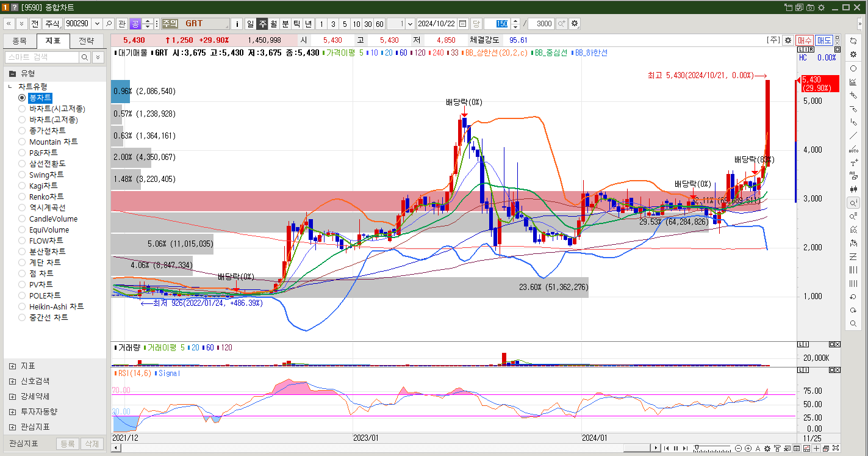The width and height of the screenshot is (868, 456).
Task: Click the stock info 'i' button
Action: coord(237,24)
